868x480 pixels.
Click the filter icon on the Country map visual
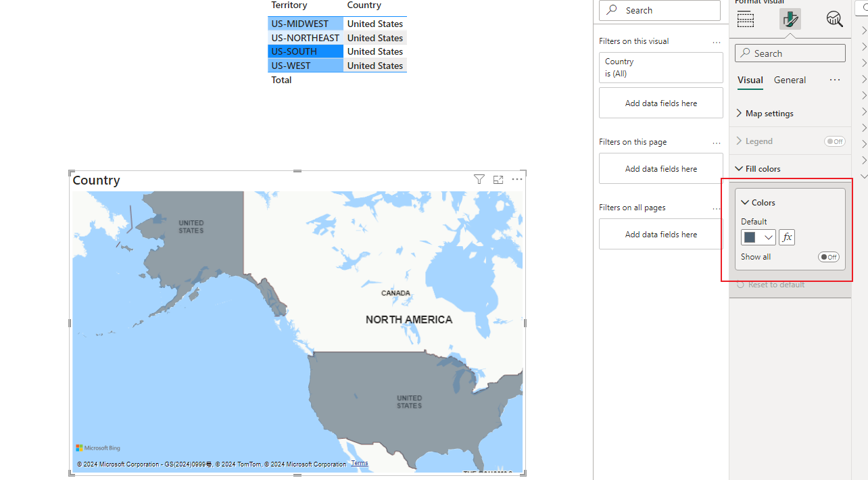[479, 179]
